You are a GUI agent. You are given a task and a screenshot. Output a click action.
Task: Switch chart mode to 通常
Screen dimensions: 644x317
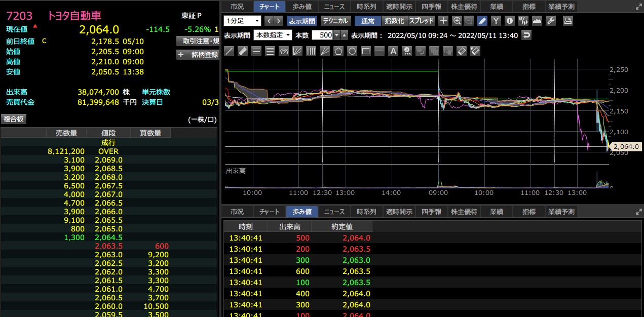(x=368, y=21)
